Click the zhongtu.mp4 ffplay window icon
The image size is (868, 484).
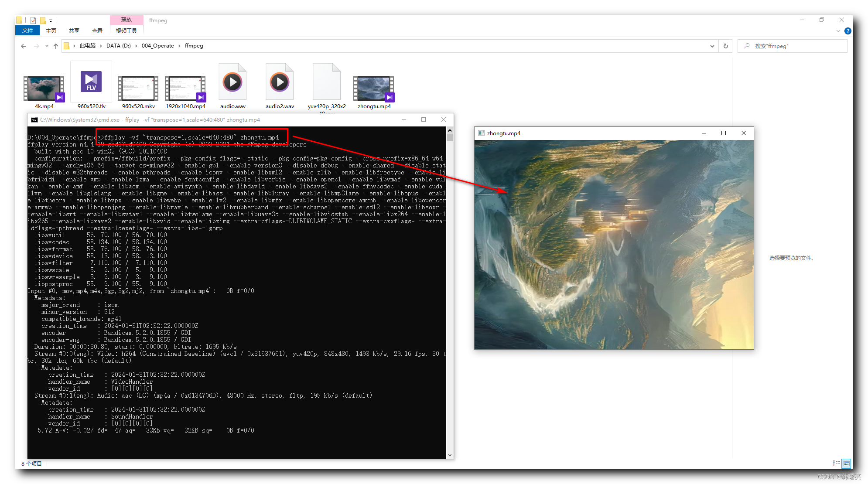click(x=482, y=133)
